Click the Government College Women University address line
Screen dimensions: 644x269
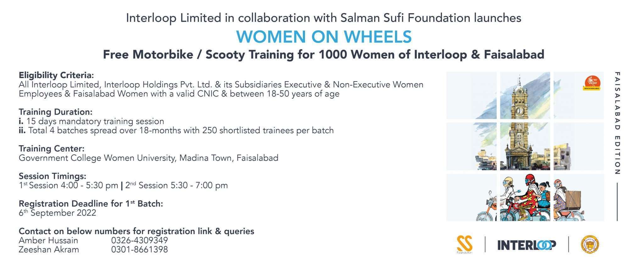tap(148, 158)
